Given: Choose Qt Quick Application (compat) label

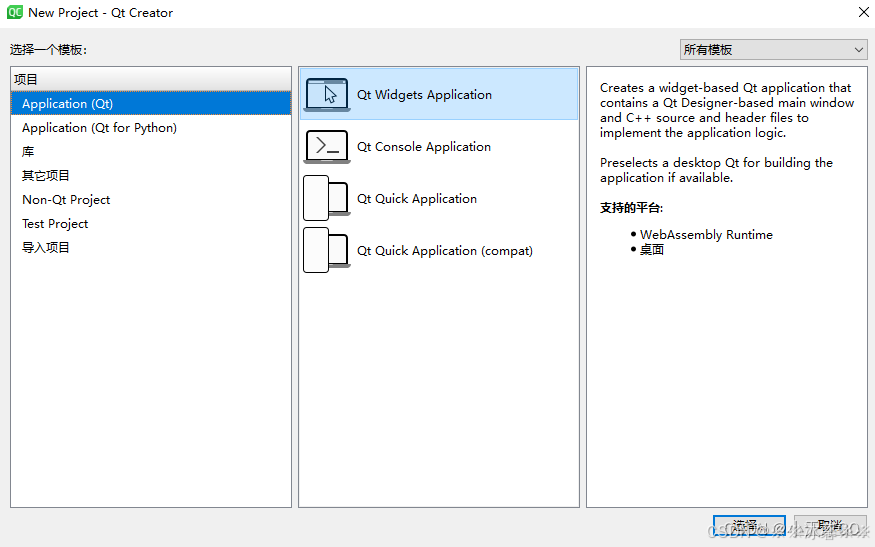Looking at the screenshot, I should [445, 251].
